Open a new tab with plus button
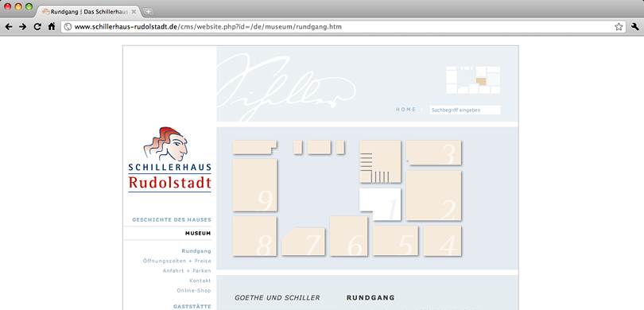This screenshot has height=310, width=644. coord(148,11)
